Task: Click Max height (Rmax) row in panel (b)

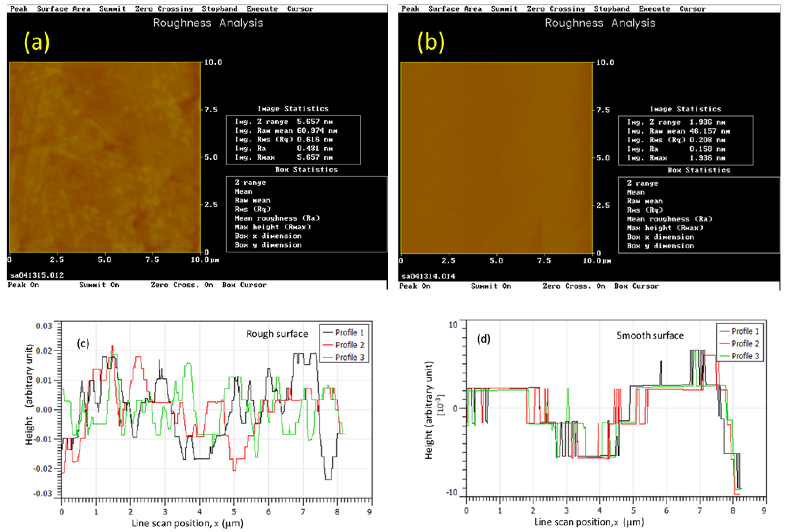Action: click(x=665, y=228)
